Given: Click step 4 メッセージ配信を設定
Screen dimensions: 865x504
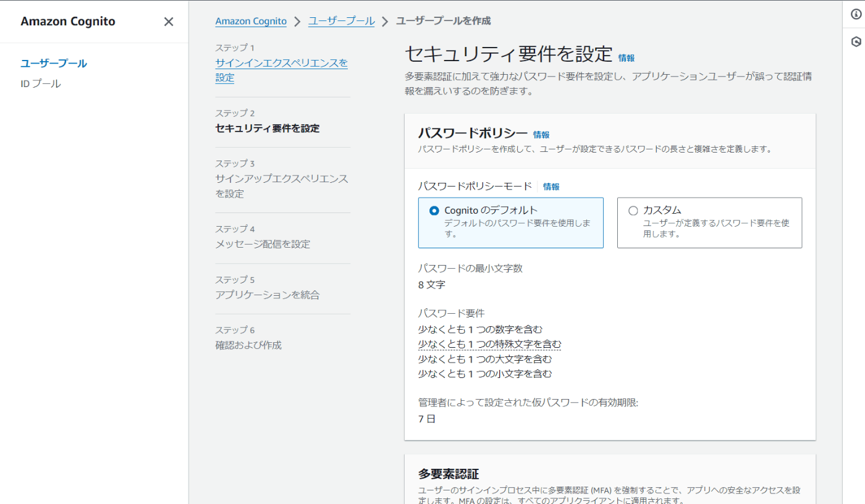Looking at the screenshot, I should pyautogui.click(x=263, y=245).
